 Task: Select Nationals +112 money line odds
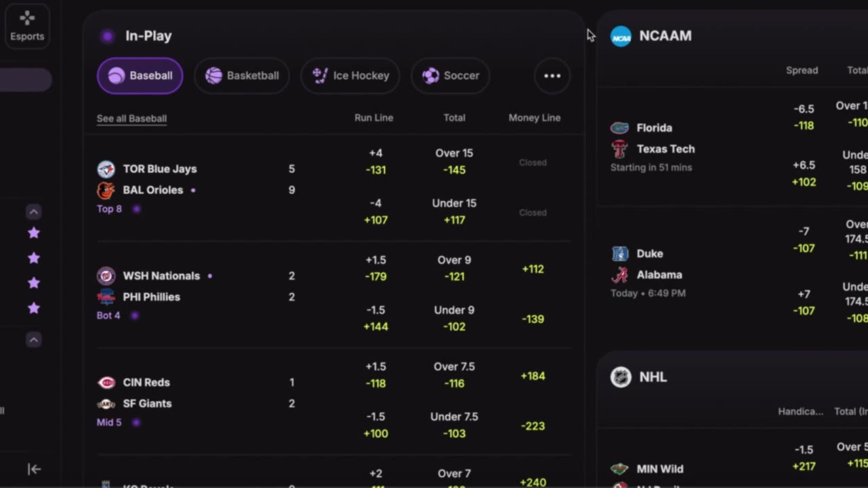tap(533, 269)
